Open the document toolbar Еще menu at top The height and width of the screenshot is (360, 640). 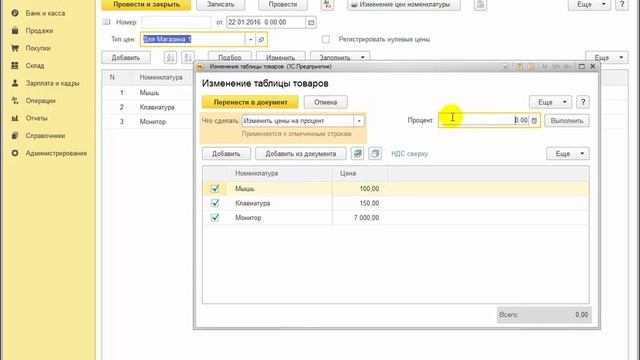[590, 4]
